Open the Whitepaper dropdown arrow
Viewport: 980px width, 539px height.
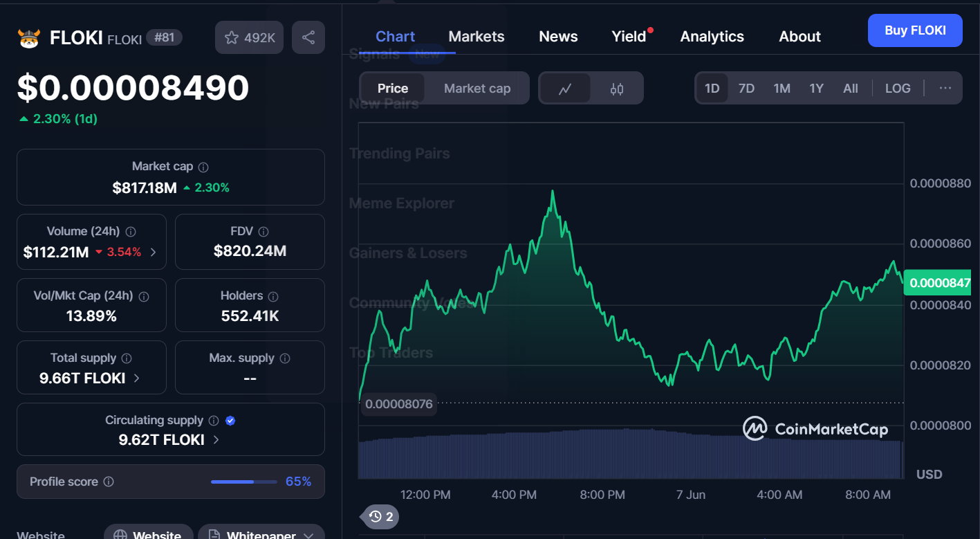tap(308, 536)
